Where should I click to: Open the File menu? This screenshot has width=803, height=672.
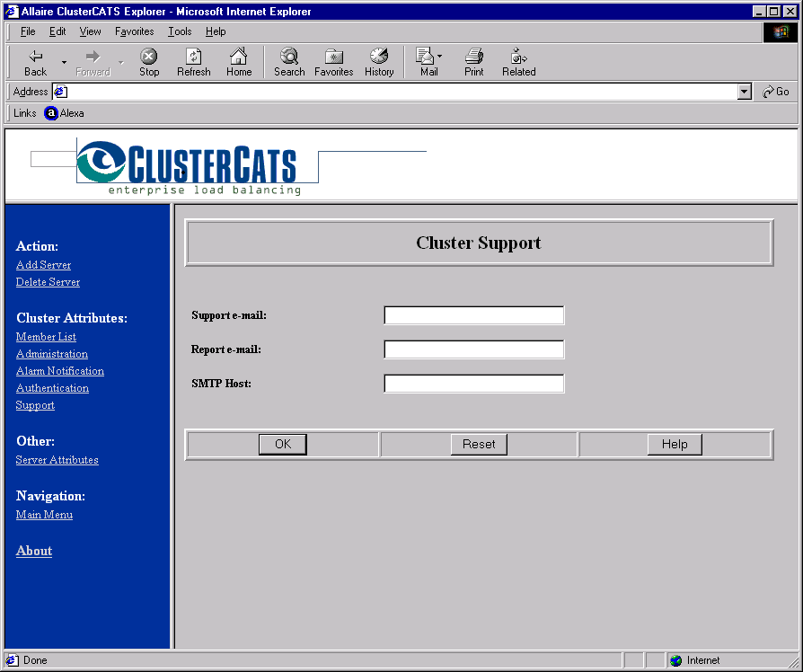pos(28,31)
